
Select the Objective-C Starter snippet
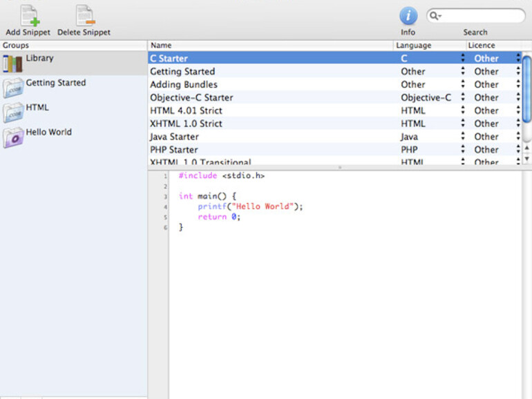(x=191, y=97)
